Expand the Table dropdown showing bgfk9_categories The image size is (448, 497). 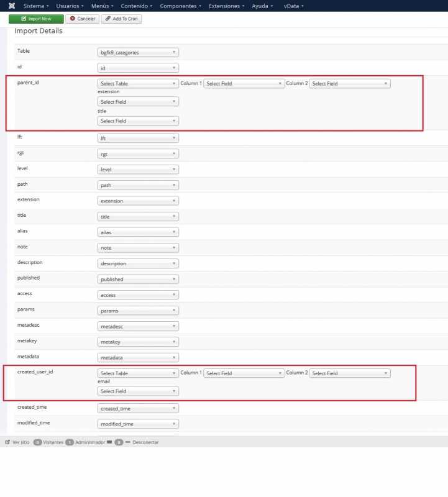(x=138, y=53)
